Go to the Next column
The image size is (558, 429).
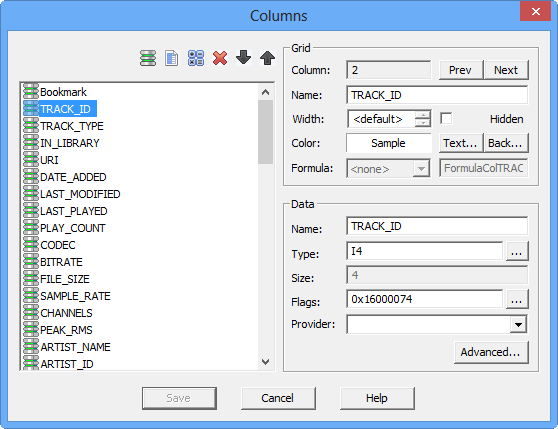[506, 70]
